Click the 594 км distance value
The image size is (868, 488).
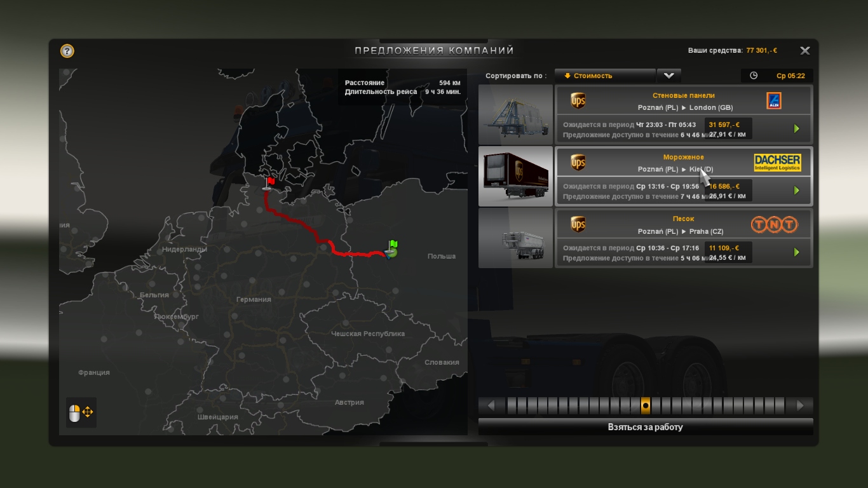450,83
